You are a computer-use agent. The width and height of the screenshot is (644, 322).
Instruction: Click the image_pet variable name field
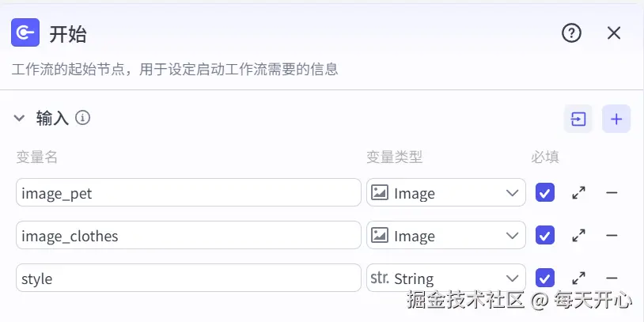tap(188, 192)
